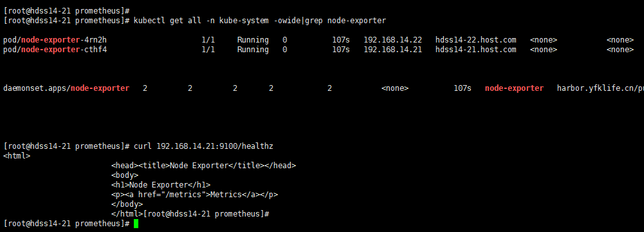Click hostname hdss14-22.host.com
This screenshot has width=644, height=232.
coord(475,40)
